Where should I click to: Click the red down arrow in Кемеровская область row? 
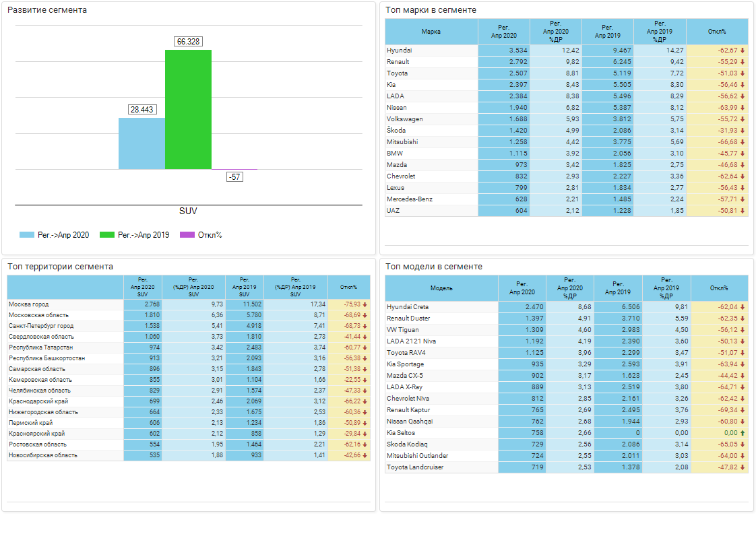tap(365, 380)
